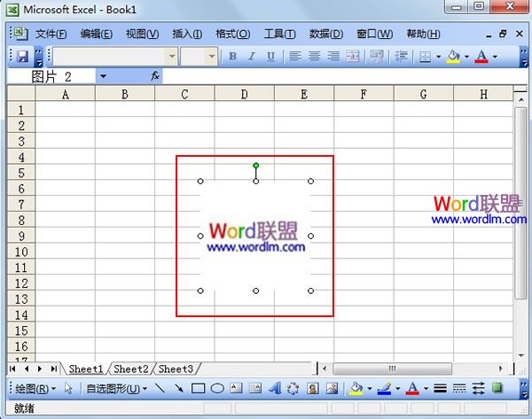Click the Line Color brush icon
The width and height of the screenshot is (532, 419).
[x=385, y=389]
